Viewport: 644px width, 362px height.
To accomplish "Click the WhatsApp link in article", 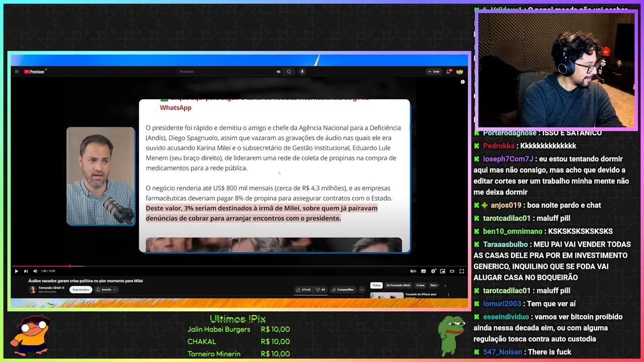I will tap(176, 108).
